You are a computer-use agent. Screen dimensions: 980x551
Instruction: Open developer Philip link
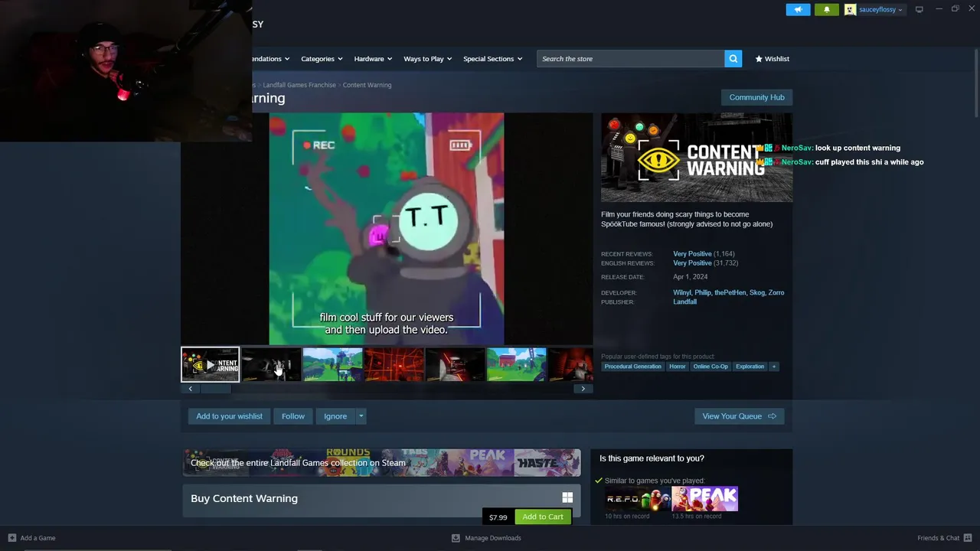click(703, 292)
